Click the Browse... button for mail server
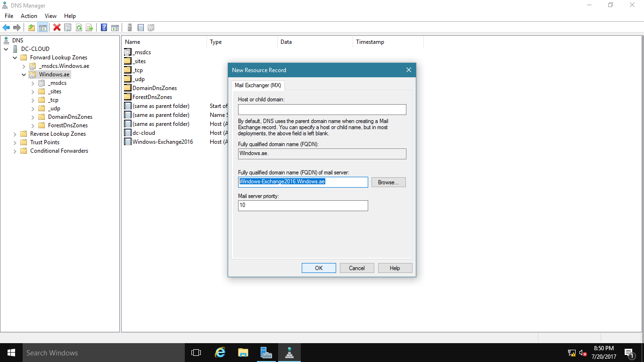The width and height of the screenshot is (644, 362). [x=388, y=182]
